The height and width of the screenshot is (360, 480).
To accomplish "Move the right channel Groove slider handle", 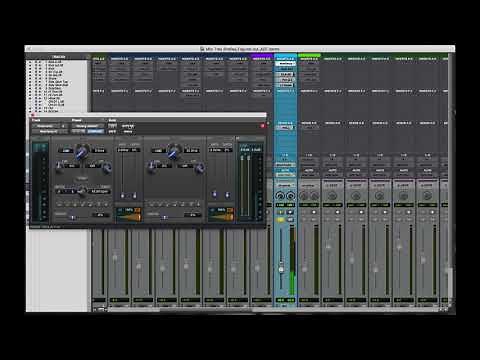I will 164,218.
